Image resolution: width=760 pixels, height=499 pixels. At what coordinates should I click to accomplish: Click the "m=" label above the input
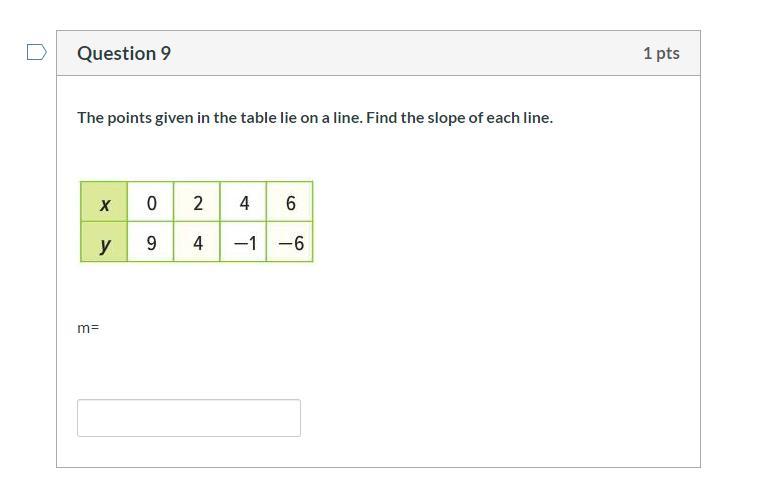(88, 327)
